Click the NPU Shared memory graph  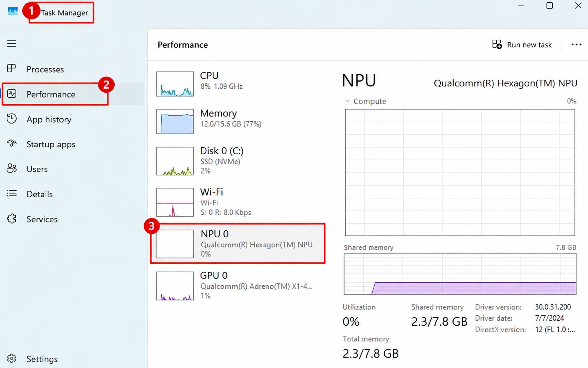pos(460,274)
